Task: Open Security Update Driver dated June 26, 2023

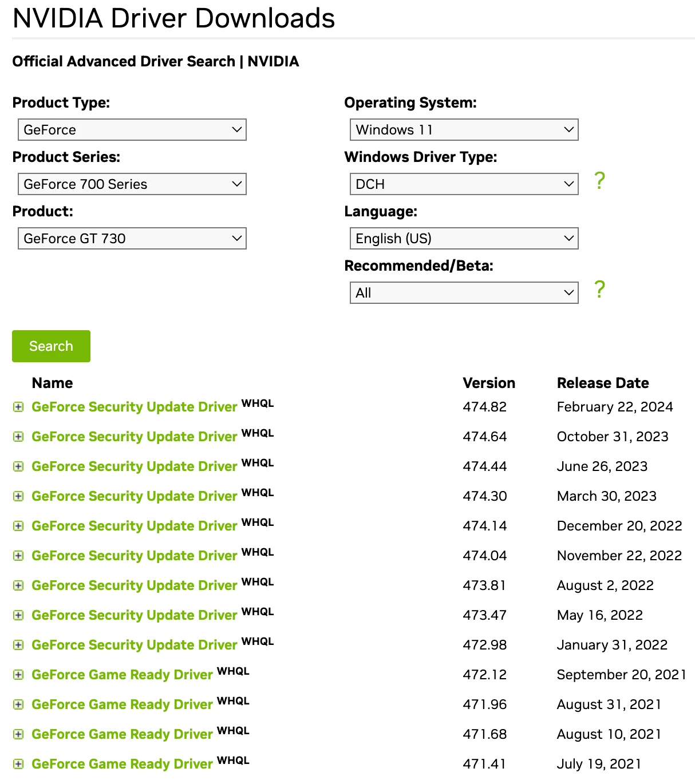Action: coord(134,466)
